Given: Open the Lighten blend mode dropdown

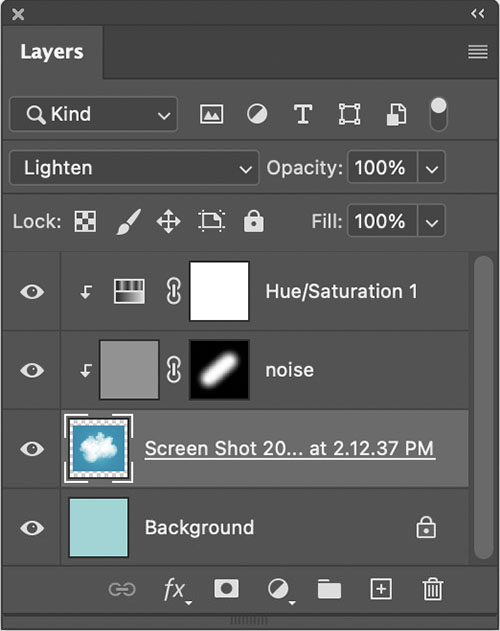Looking at the screenshot, I should (134, 168).
